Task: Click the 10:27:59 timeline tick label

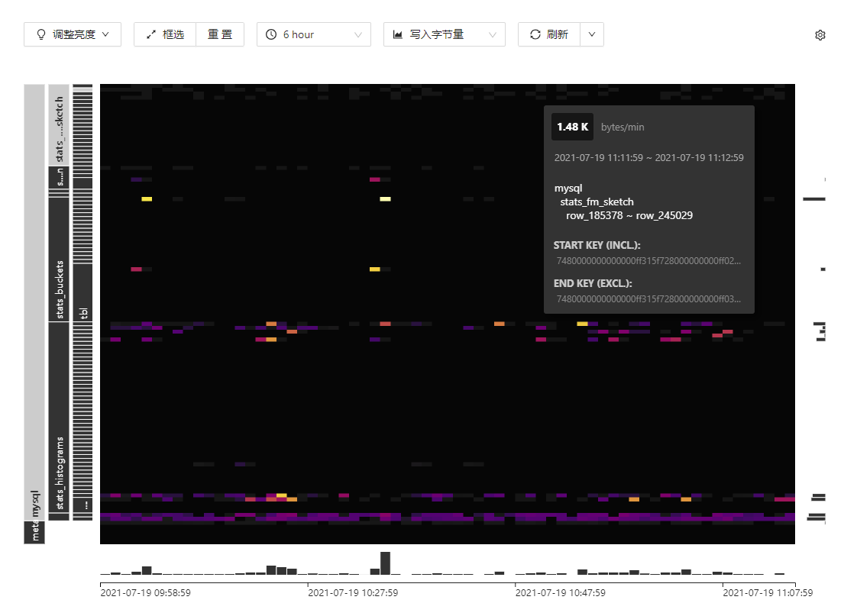Action: [352, 592]
